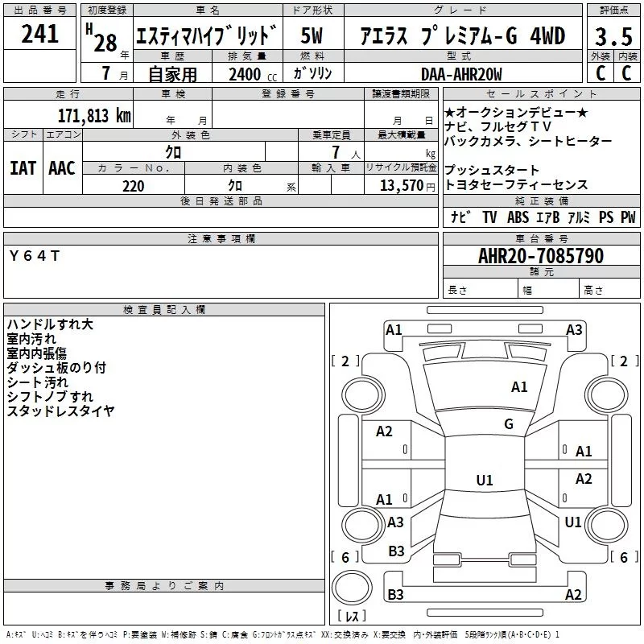The width and height of the screenshot is (644, 644).
Task: Click the U1 dent mark on the roof
Action: click(484, 481)
